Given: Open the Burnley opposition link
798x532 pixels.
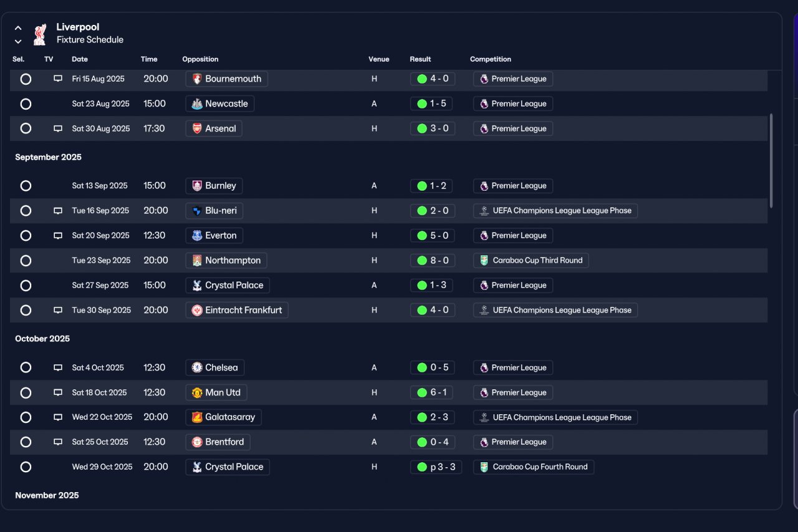Looking at the screenshot, I should [x=214, y=186].
